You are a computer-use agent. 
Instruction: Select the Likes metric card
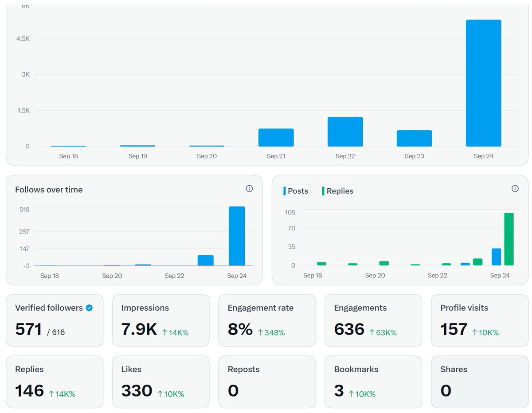pos(161,382)
